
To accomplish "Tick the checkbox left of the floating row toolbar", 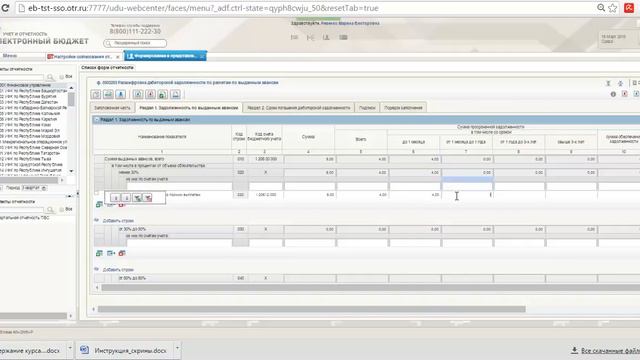I will click(97, 193).
